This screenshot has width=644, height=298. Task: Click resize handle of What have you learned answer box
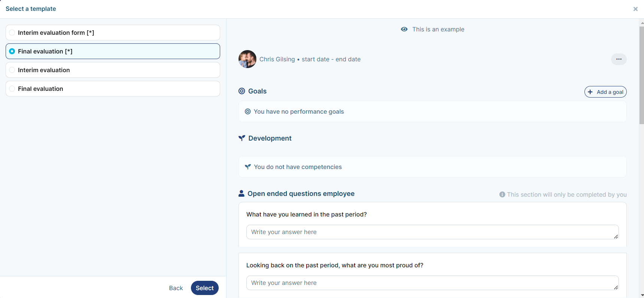(616, 236)
